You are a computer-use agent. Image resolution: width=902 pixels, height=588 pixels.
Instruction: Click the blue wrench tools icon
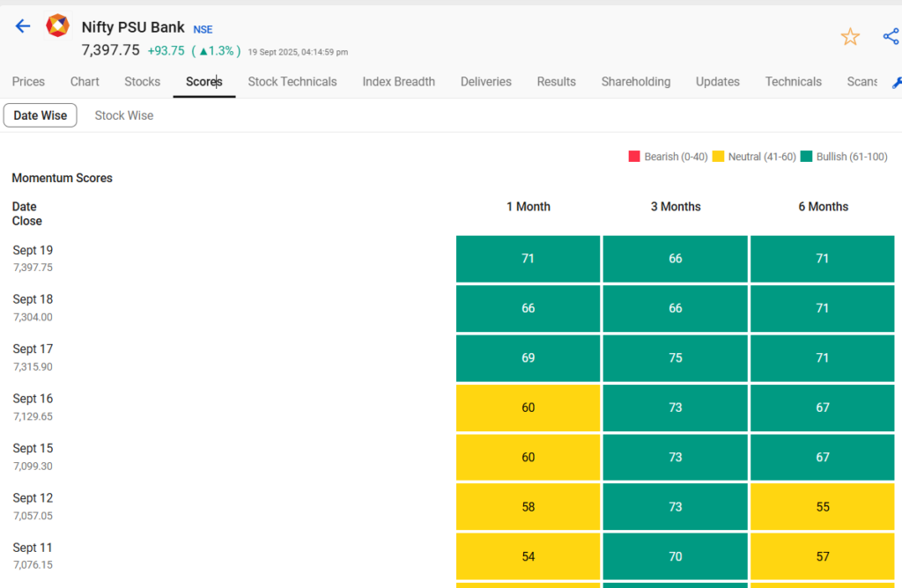[897, 83]
